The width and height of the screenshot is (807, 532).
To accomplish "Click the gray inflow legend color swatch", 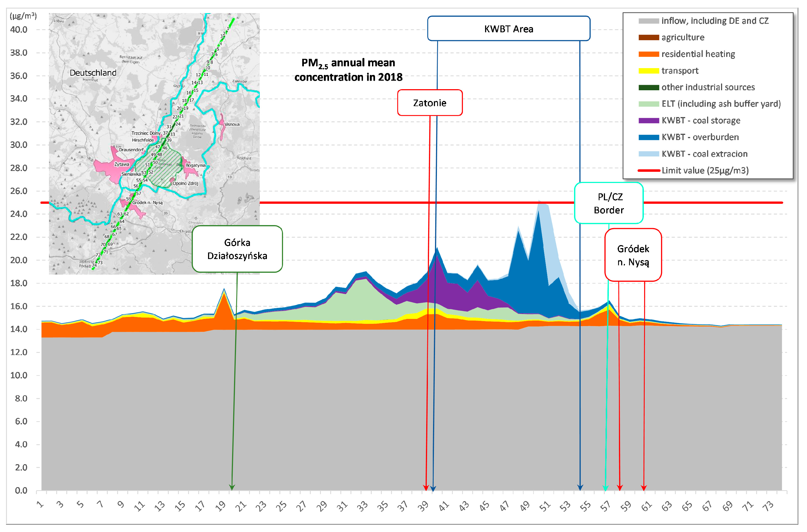I will [x=649, y=21].
